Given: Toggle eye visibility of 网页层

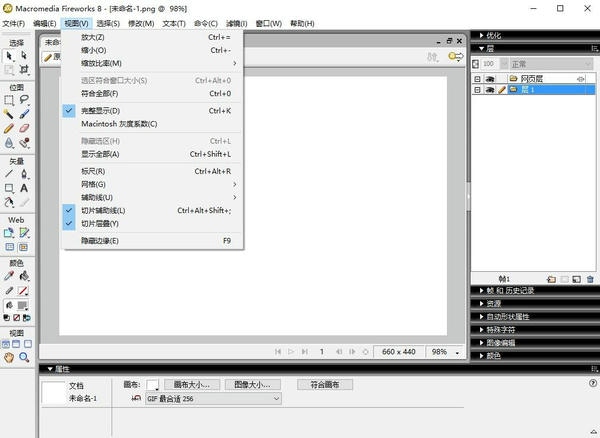Looking at the screenshot, I should (x=490, y=79).
